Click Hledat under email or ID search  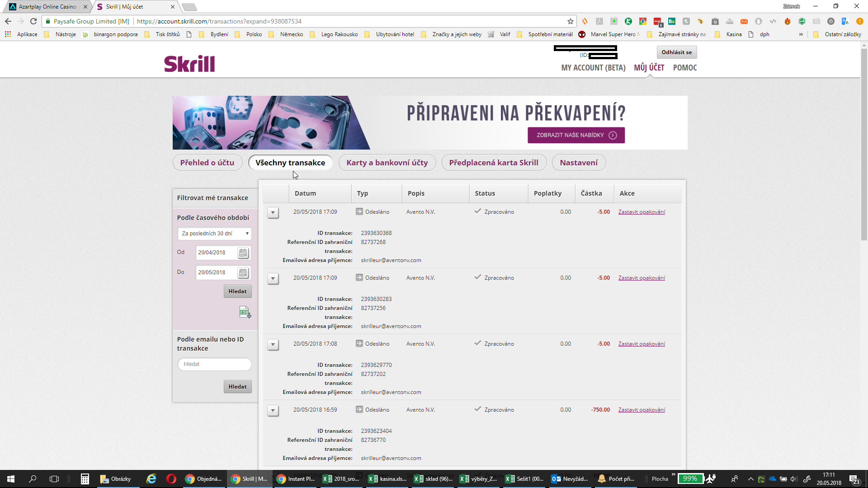pos(237,387)
